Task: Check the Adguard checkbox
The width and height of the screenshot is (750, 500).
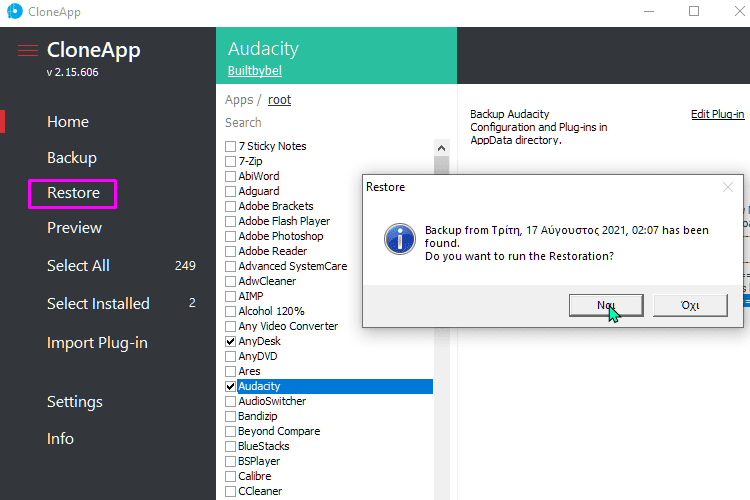Action: 231,191
